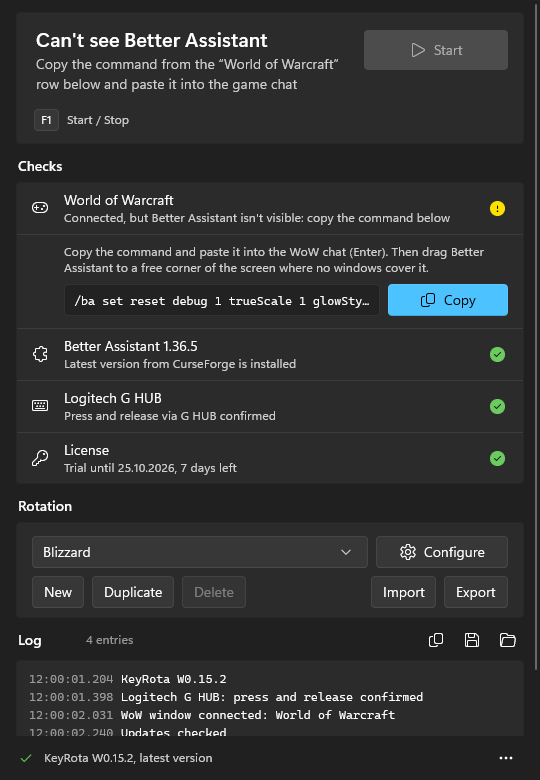The image size is (540, 780).
Task: Click the Logitech G HUB check row
Action: 270,406
